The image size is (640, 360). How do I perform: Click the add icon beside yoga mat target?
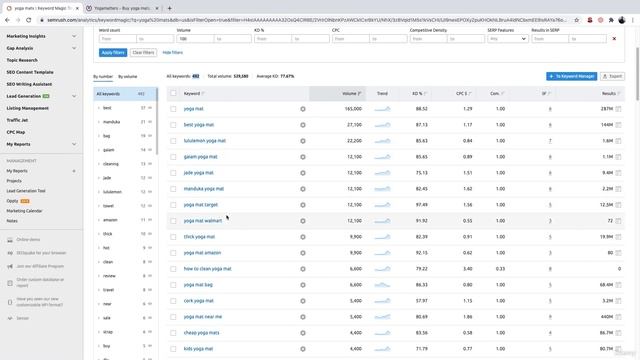tap(303, 205)
